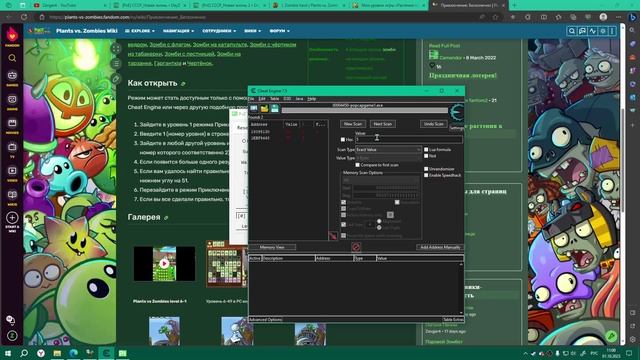Toggle the Not checkbox
Viewport: 640px width, 360px height.
tap(426, 156)
